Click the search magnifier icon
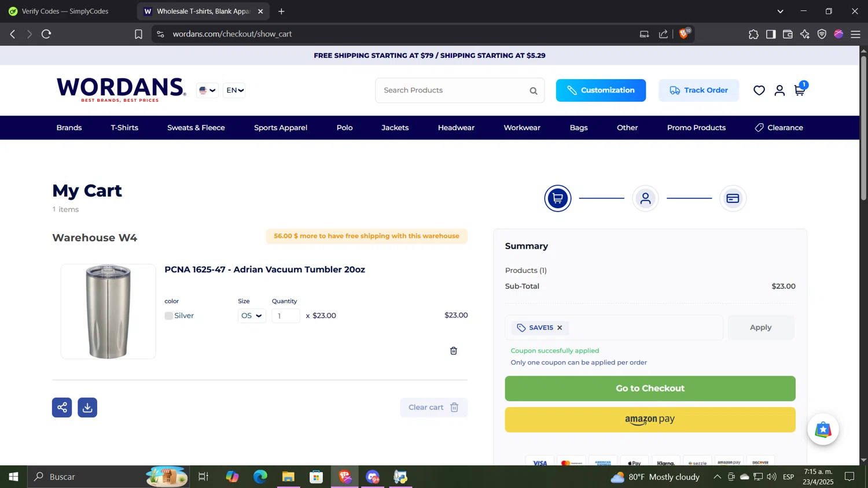This screenshot has height=488, width=868. (534, 91)
